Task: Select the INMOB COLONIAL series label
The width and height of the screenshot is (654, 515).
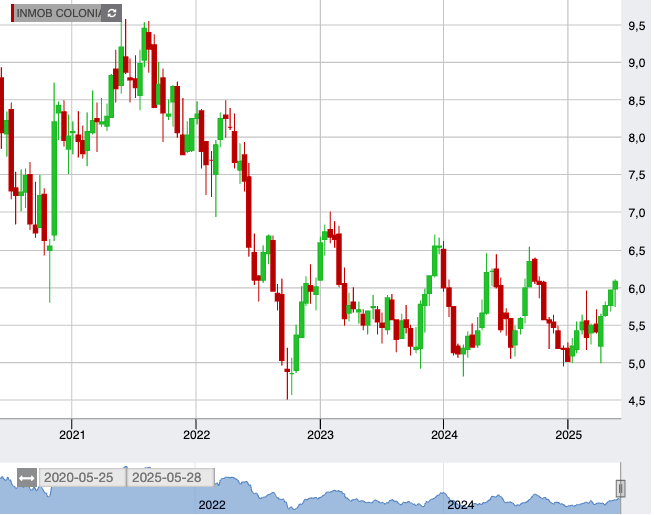Action: (58, 13)
